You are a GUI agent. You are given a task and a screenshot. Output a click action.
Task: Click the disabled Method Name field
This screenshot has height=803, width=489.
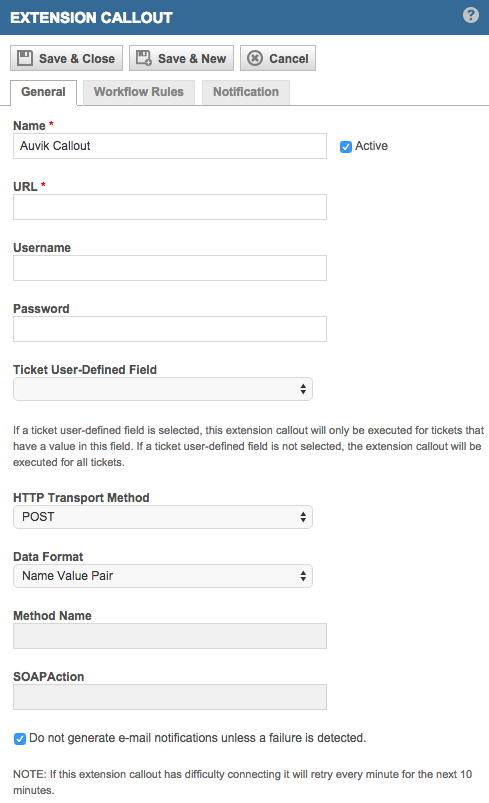tap(170, 636)
